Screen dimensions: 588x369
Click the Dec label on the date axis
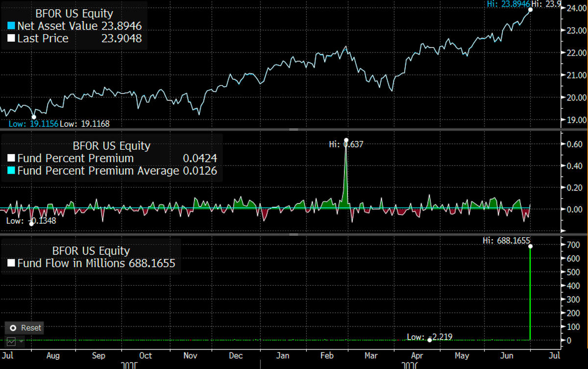point(236,356)
